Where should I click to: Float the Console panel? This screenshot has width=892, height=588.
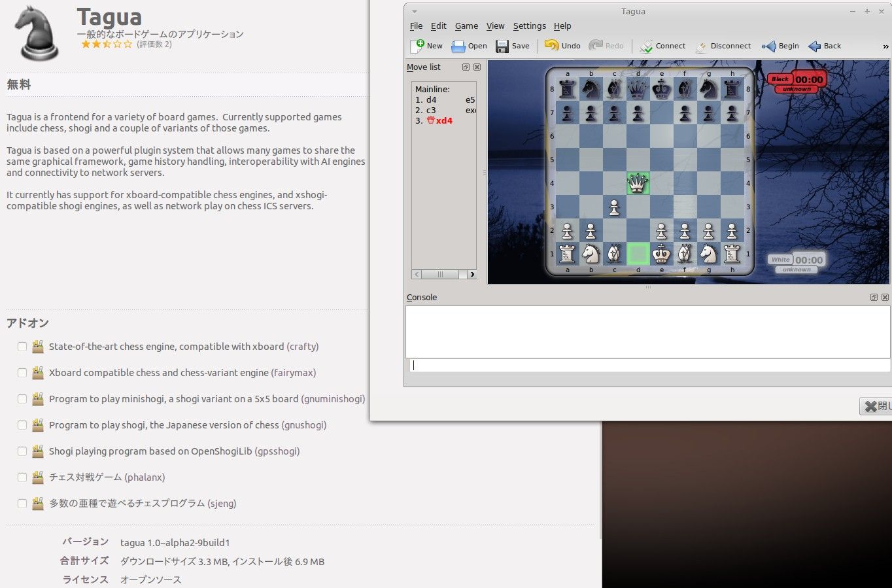pos(874,297)
